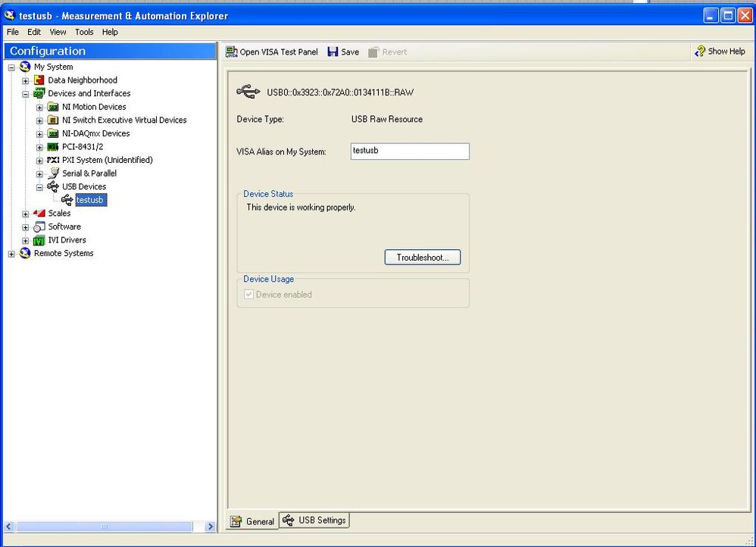Click the Troubleshoot button
This screenshot has width=756, height=547.
(x=423, y=257)
